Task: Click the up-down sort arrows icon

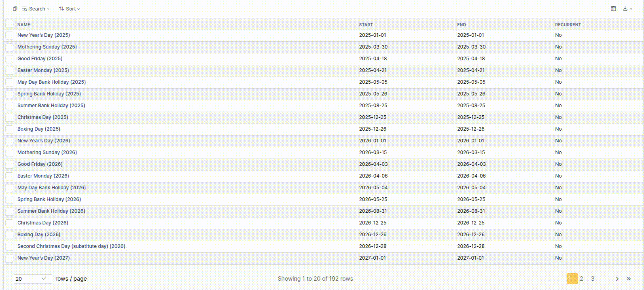Action: pyautogui.click(x=61, y=9)
